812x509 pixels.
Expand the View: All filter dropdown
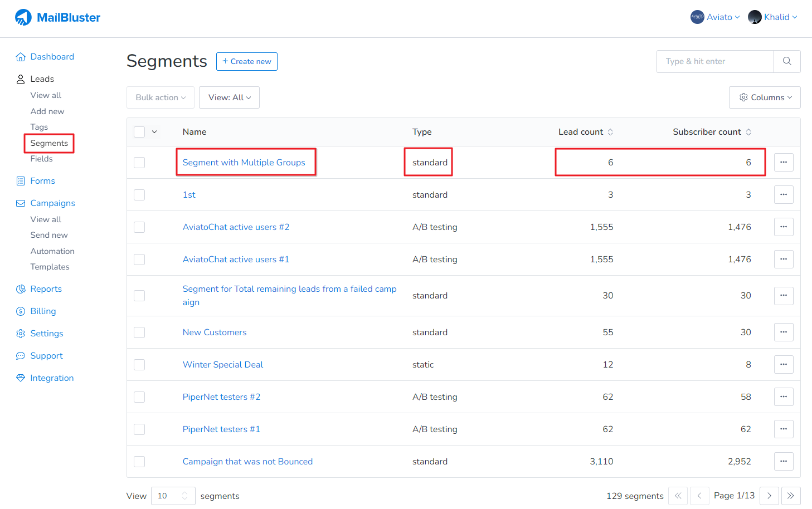click(x=229, y=97)
